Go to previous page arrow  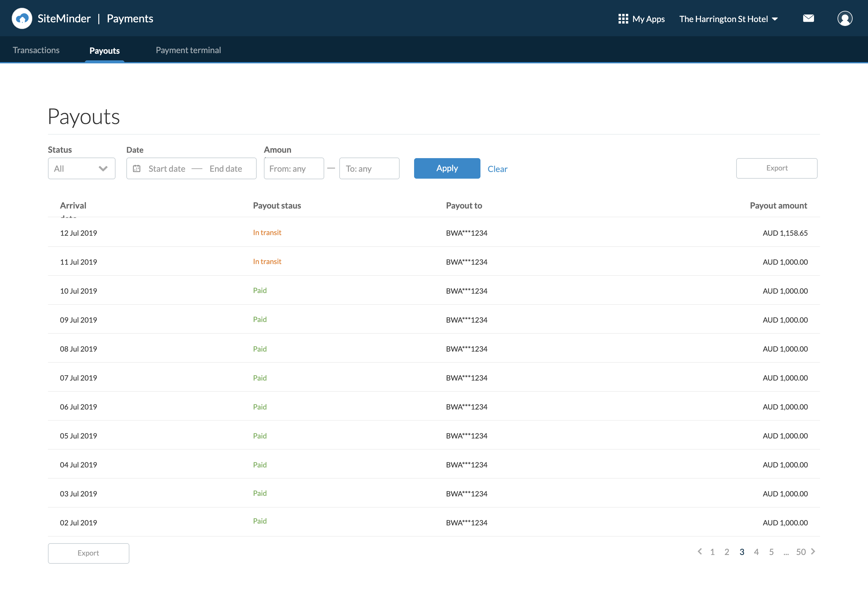click(x=700, y=551)
